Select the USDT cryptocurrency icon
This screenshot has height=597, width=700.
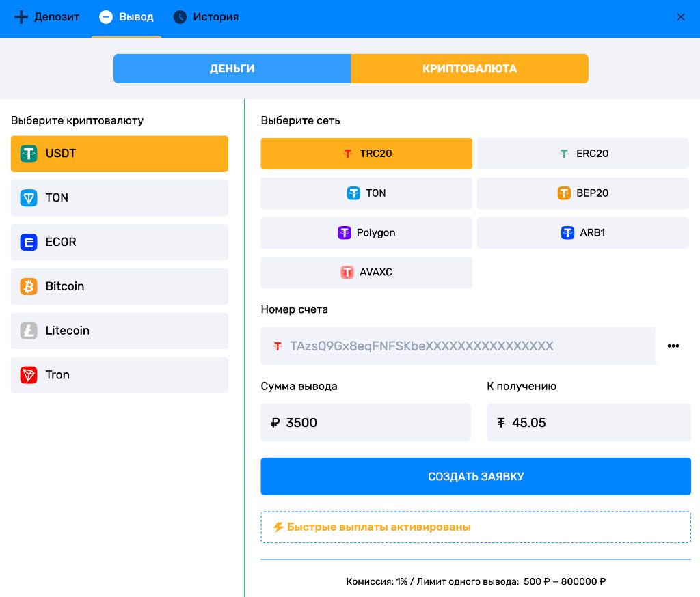click(28, 154)
